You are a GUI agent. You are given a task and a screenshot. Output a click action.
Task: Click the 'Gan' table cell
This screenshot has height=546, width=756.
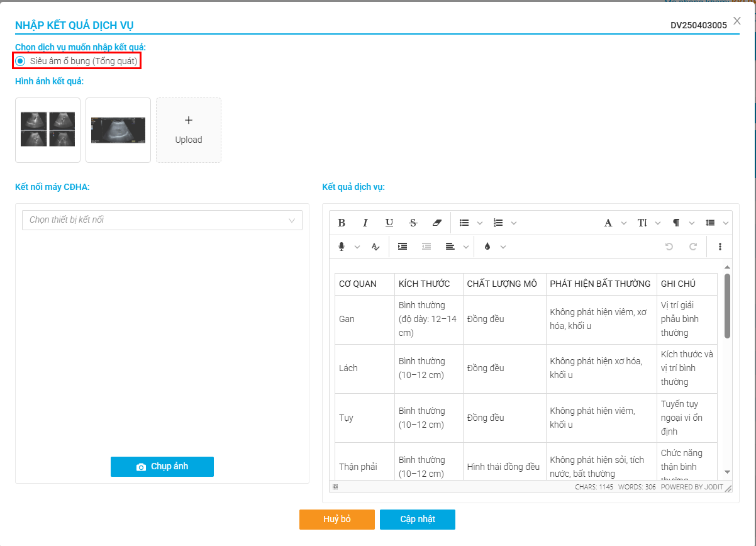coord(365,319)
